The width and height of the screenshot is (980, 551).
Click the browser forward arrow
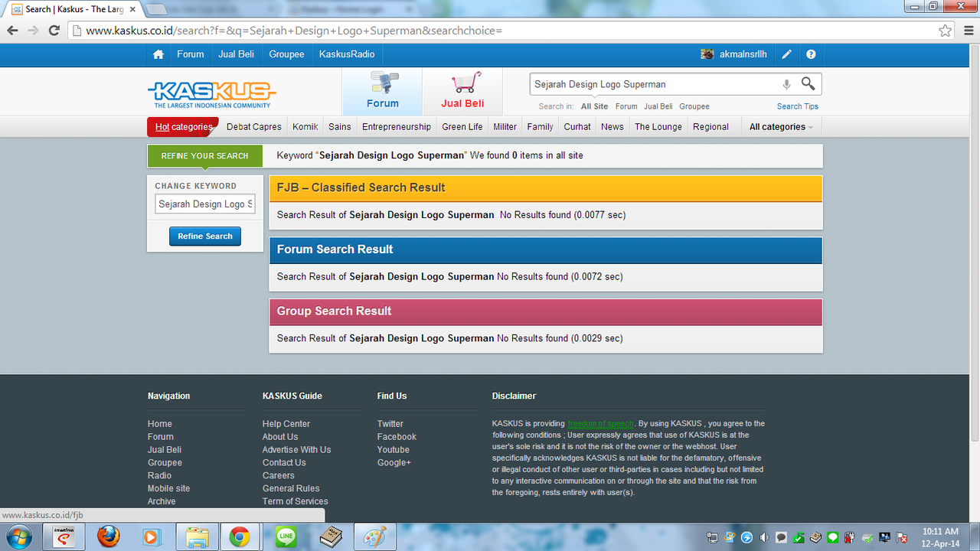pyautogui.click(x=33, y=31)
